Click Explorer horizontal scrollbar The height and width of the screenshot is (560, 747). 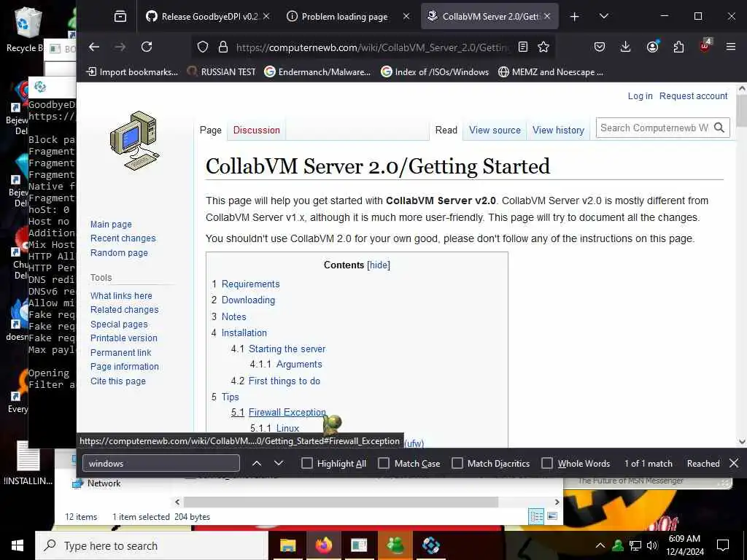(341, 502)
